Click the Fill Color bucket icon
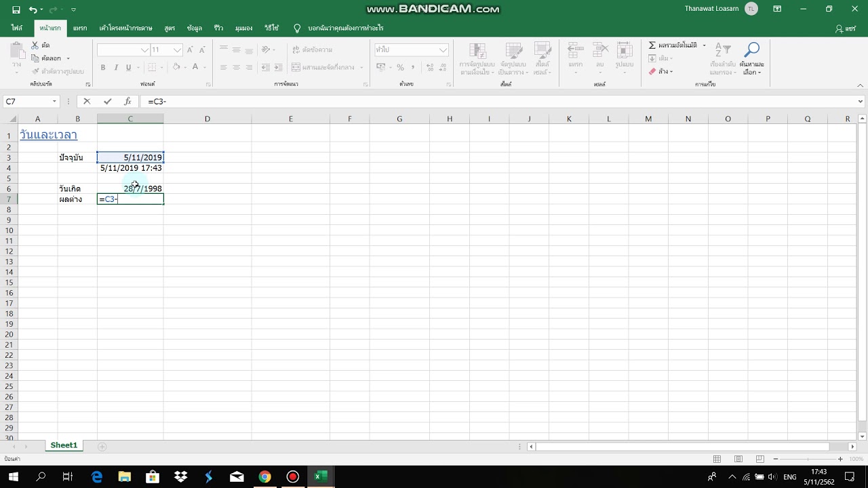This screenshot has height=488, width=868. click(x=176, y=67)
